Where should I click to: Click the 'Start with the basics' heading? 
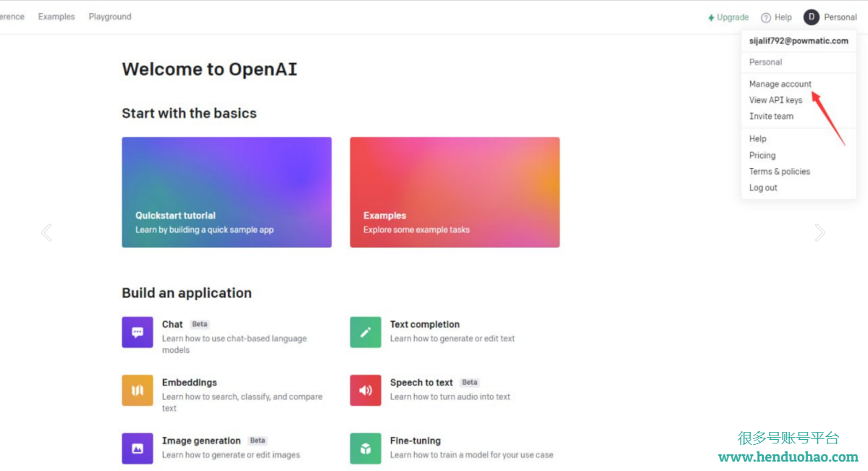(190, 113)
